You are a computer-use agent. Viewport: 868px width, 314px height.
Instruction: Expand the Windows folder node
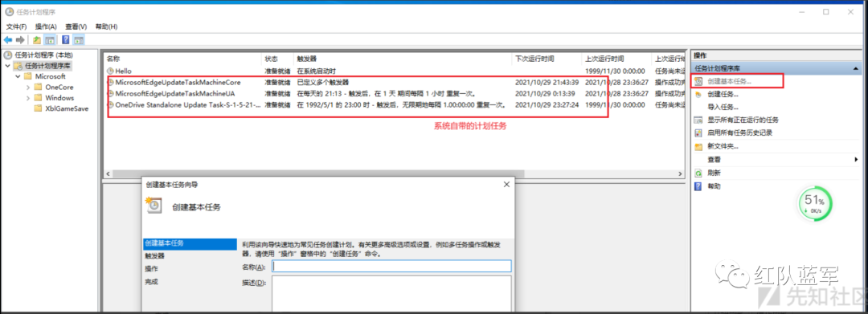tap(28, 98)
